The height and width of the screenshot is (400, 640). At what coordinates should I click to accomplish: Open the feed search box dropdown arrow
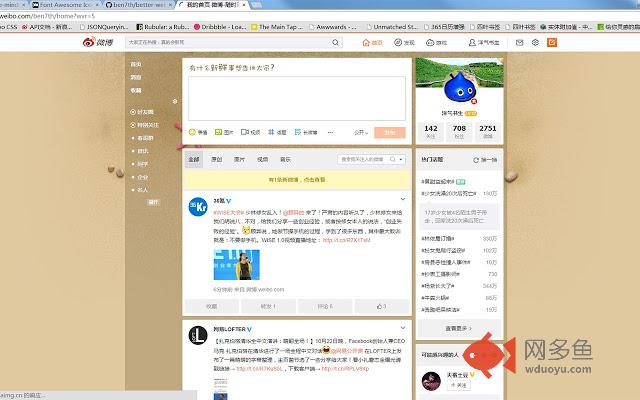click(x=401, y=159)
